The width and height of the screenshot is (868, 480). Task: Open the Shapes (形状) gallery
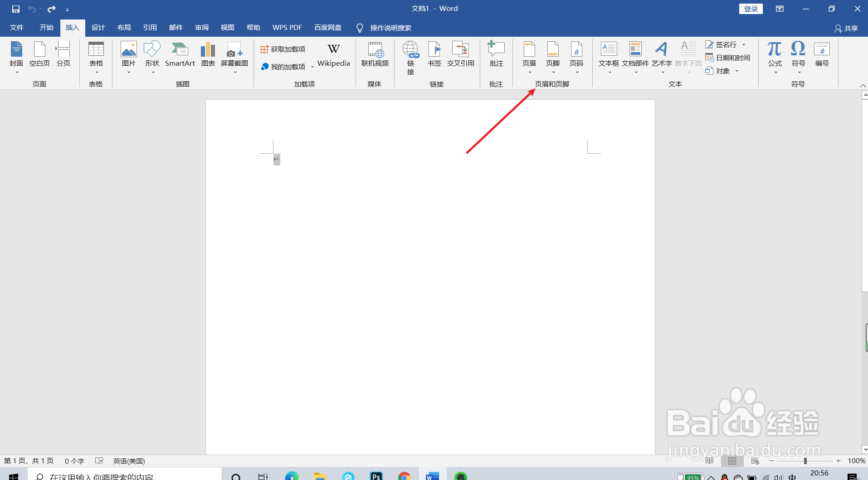coord(152,58)
